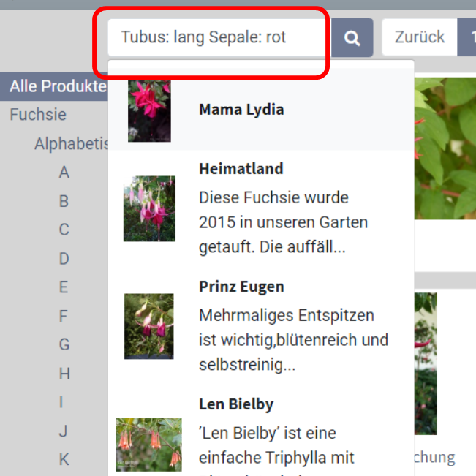Choose letter C in alphabet list
Screen dimensions: 476x476
click(x=64, y=230)
